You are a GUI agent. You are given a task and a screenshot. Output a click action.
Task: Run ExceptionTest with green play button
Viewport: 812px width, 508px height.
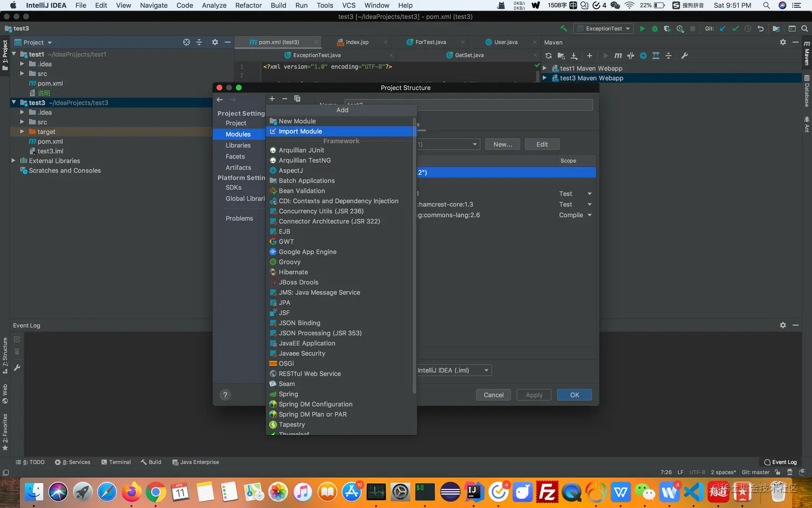point(642,28)
